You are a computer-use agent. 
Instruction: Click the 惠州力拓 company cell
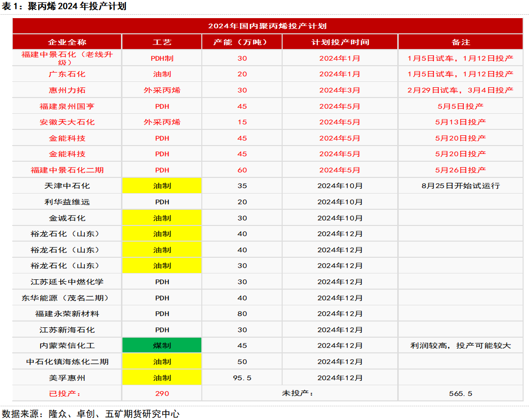click(67, 90)
